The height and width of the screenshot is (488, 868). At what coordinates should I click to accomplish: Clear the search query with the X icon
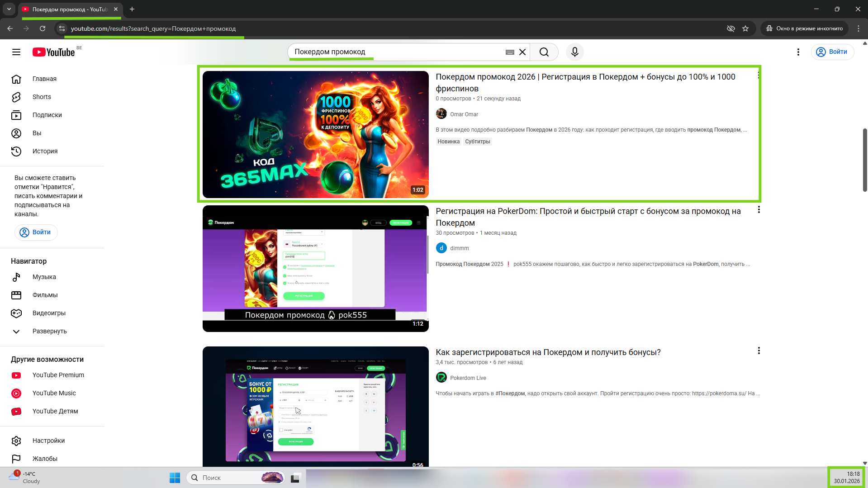[x=522, y=52]
